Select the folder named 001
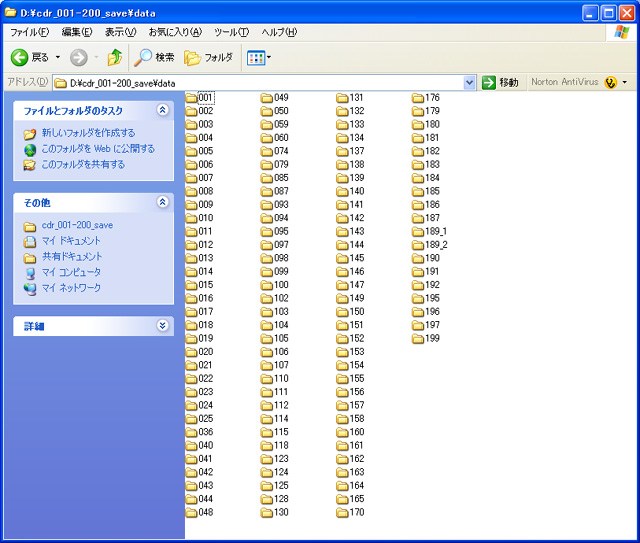The height and width of the screenshot is (543, 640). click(204, 98)
